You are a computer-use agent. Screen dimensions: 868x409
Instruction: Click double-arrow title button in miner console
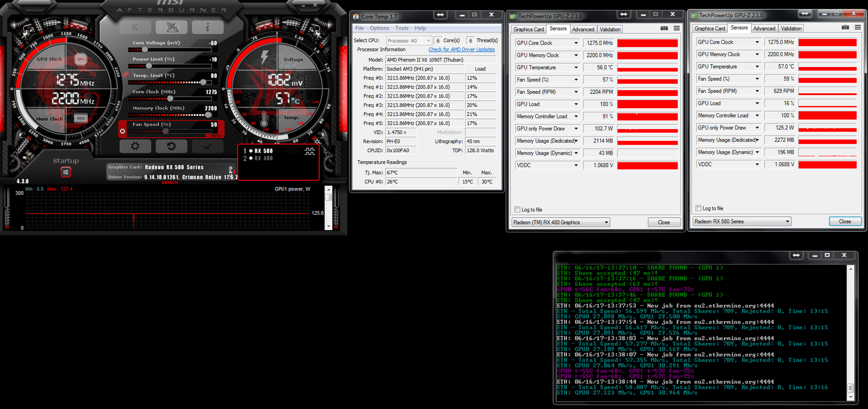coord(796,255)
